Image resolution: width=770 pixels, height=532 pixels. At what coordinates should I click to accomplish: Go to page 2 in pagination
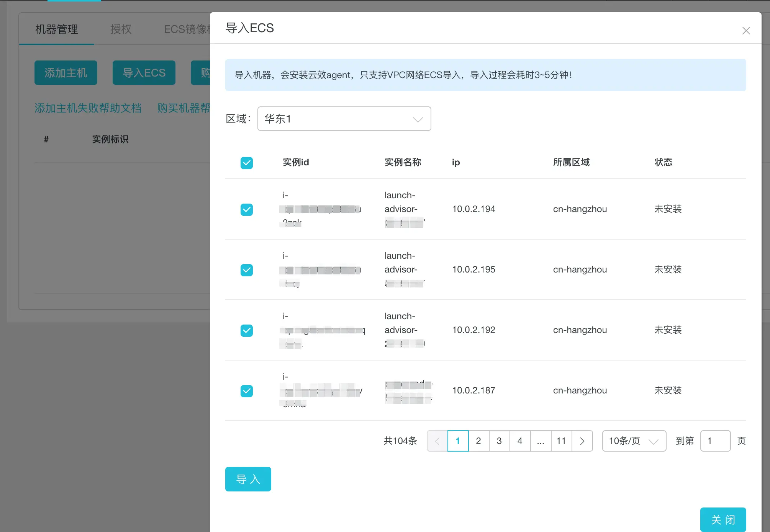pos(478,441)
